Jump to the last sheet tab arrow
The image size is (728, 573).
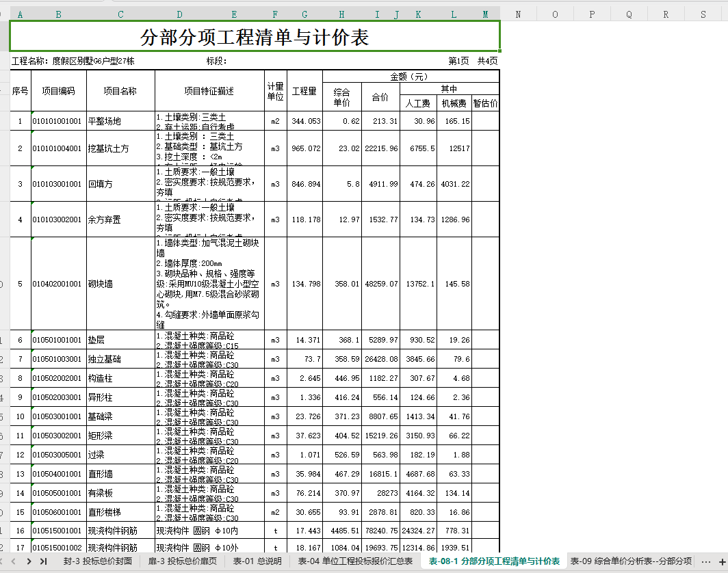pos(44,561)
